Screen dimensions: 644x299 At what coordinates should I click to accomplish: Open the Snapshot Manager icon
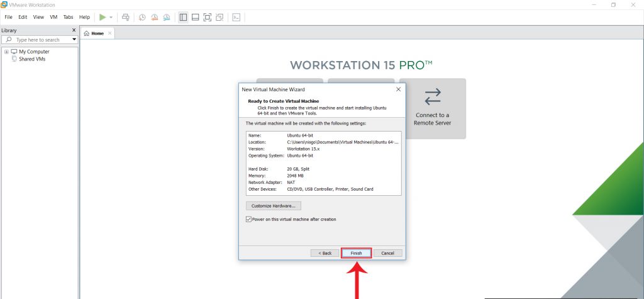166,17
